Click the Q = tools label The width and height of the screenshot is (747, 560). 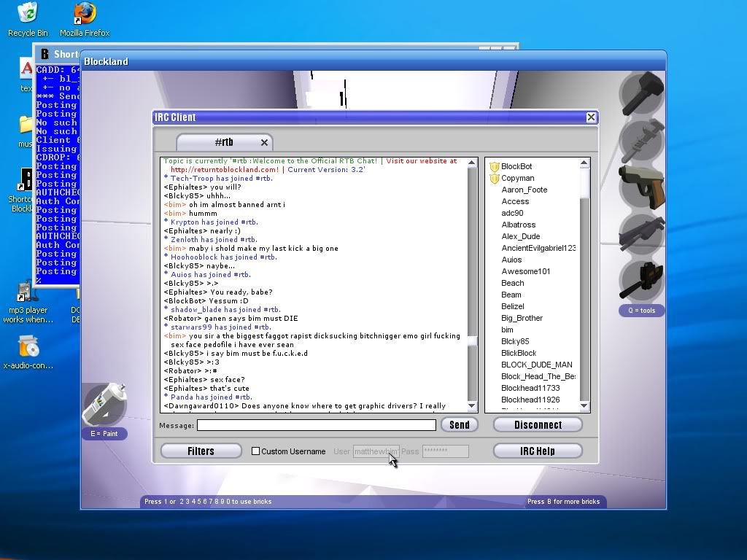pos(642,311)
